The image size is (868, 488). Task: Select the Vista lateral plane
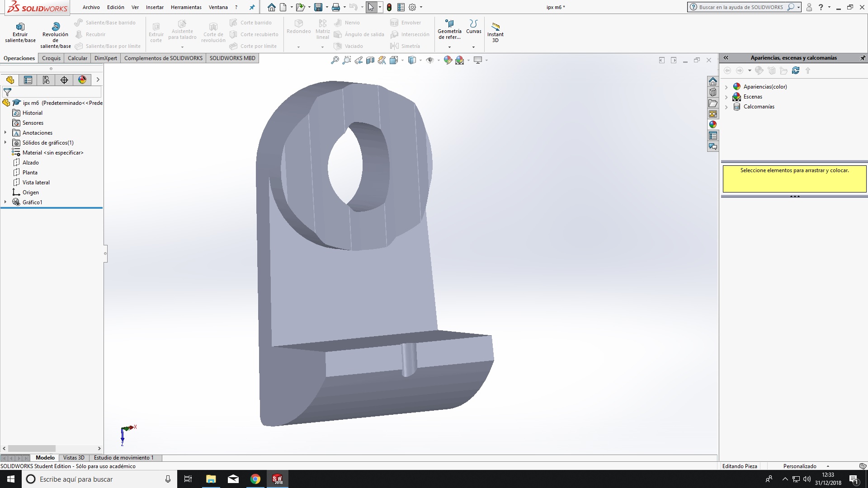36,183
